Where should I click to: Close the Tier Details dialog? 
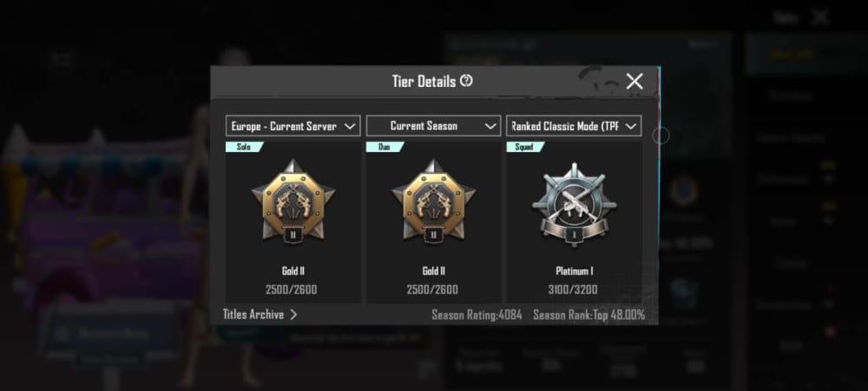(635, 82)
